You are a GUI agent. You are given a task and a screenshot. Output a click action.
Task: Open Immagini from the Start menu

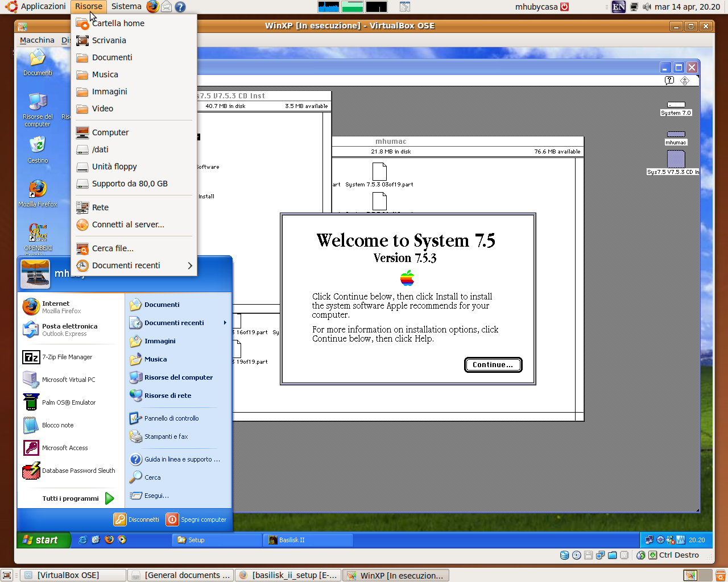pyautogui.click(x=178, y=341)
